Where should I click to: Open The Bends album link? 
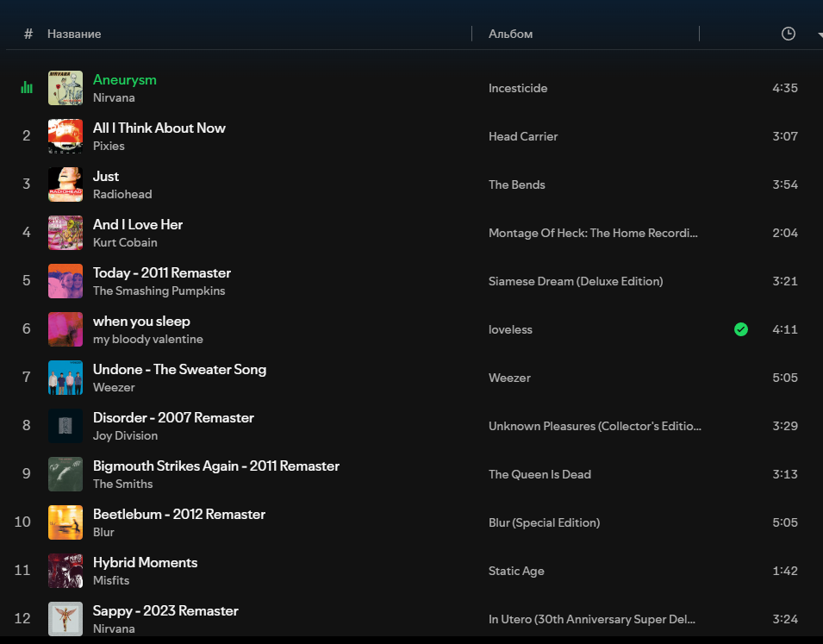tap(516, 184)
